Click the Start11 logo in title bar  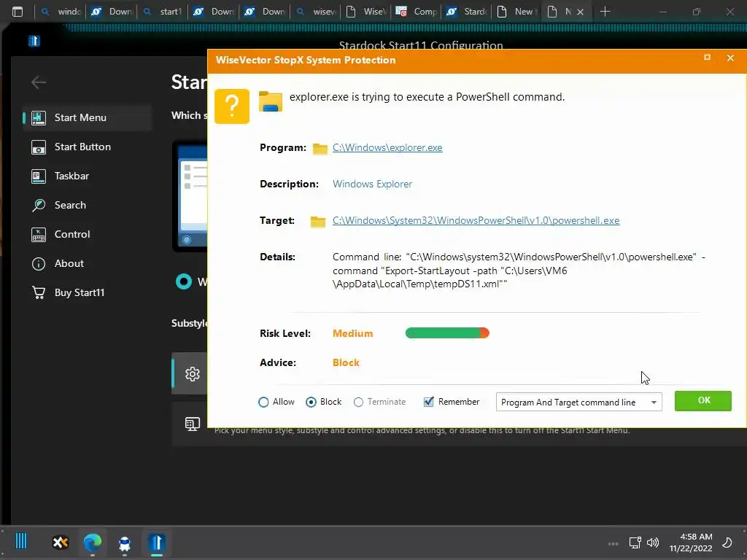click(x=34, y=42)
